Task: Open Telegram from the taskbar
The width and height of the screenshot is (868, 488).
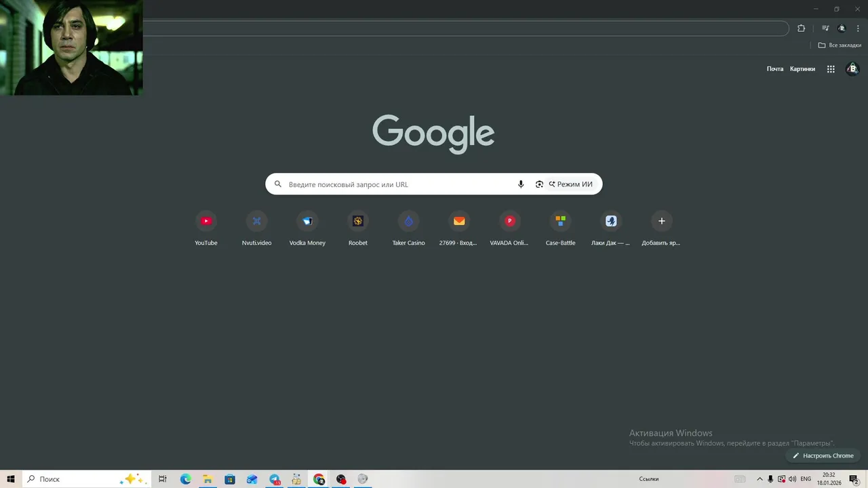Action: [x=275, y=479]
